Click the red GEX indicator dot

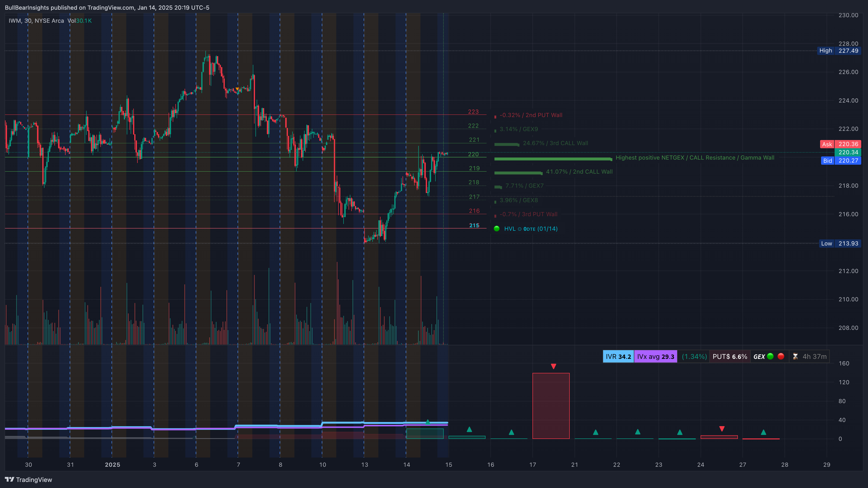click(x=781, y=356)
